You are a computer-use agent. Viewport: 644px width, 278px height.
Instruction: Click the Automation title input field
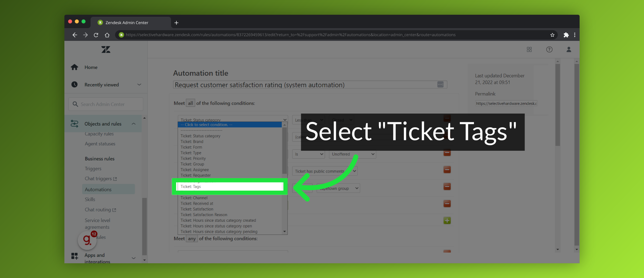(310, 85)
